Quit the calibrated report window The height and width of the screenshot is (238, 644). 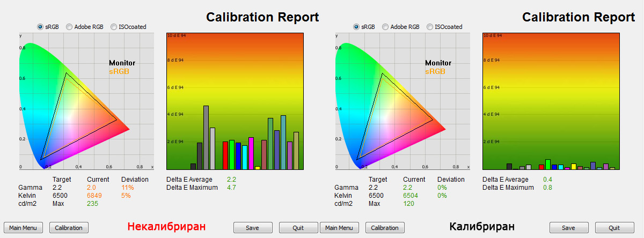(614, 228)
